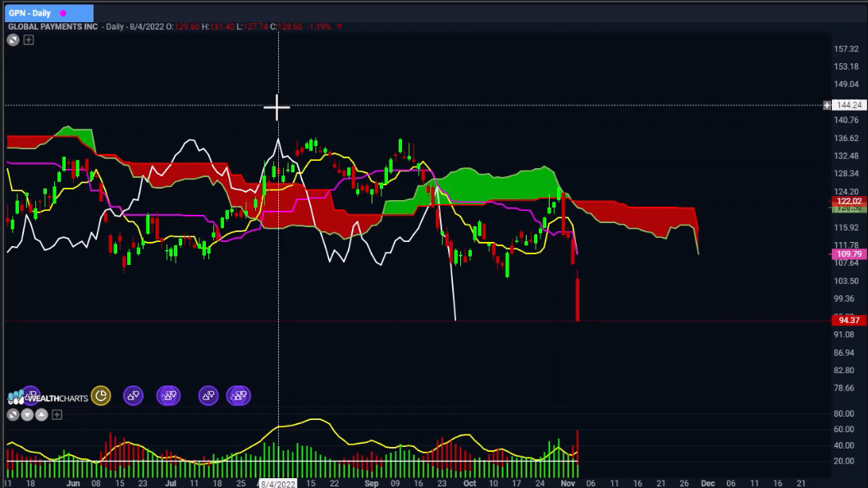This screenshot has height=488, width=868.
Task: Click the magenta 109.79 price tag
Action: 849,254
